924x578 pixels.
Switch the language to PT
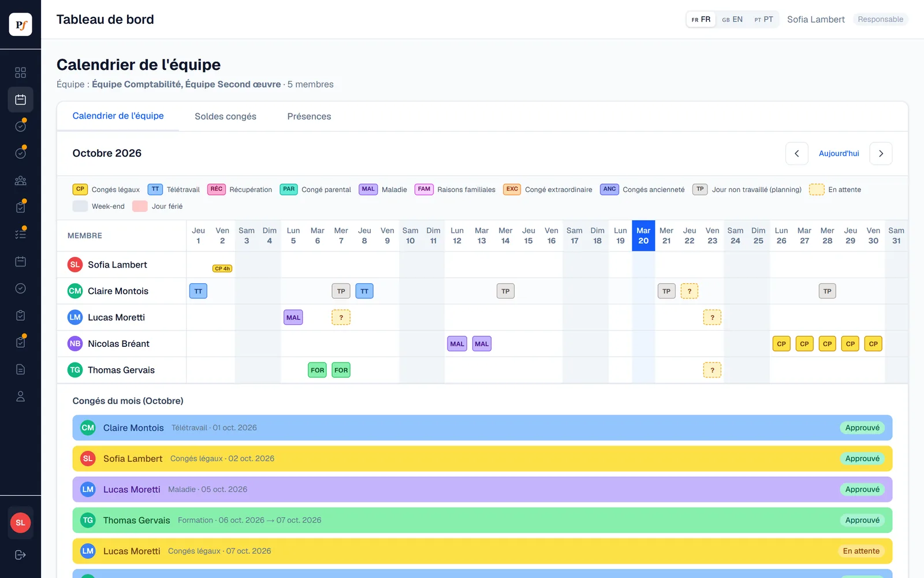(x=763, y=19)
